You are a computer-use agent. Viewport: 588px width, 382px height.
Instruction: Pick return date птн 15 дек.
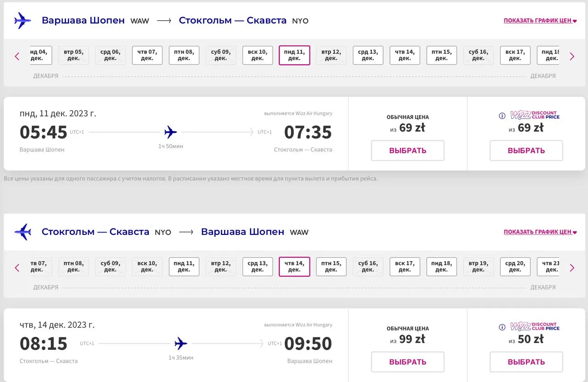[331, 267]
